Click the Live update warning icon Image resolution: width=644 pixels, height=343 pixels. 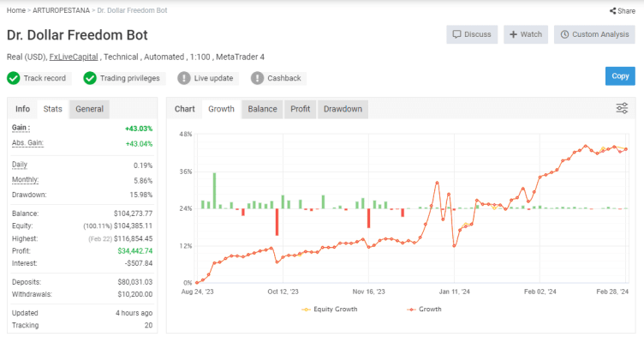point(184,78)
